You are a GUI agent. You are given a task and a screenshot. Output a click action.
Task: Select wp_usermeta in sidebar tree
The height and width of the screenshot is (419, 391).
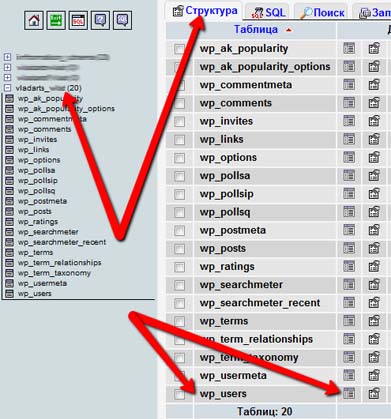point(42,283)
